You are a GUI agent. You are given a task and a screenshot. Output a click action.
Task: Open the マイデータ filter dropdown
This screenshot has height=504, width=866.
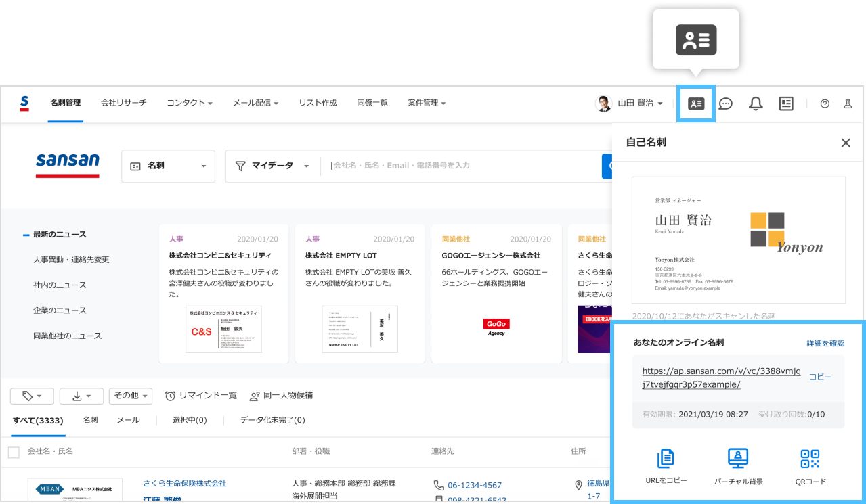(272, 166)
